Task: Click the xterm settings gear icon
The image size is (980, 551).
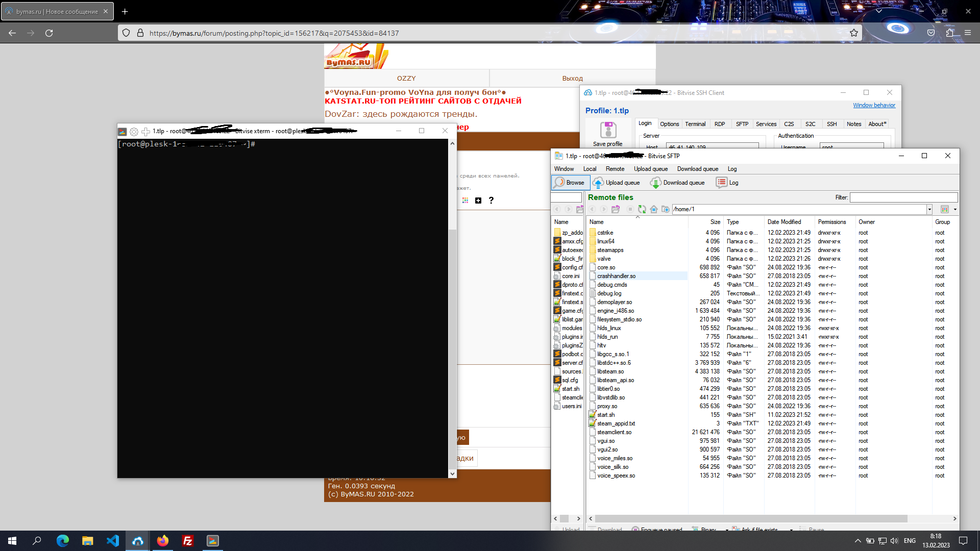Action: pos(134,132)
